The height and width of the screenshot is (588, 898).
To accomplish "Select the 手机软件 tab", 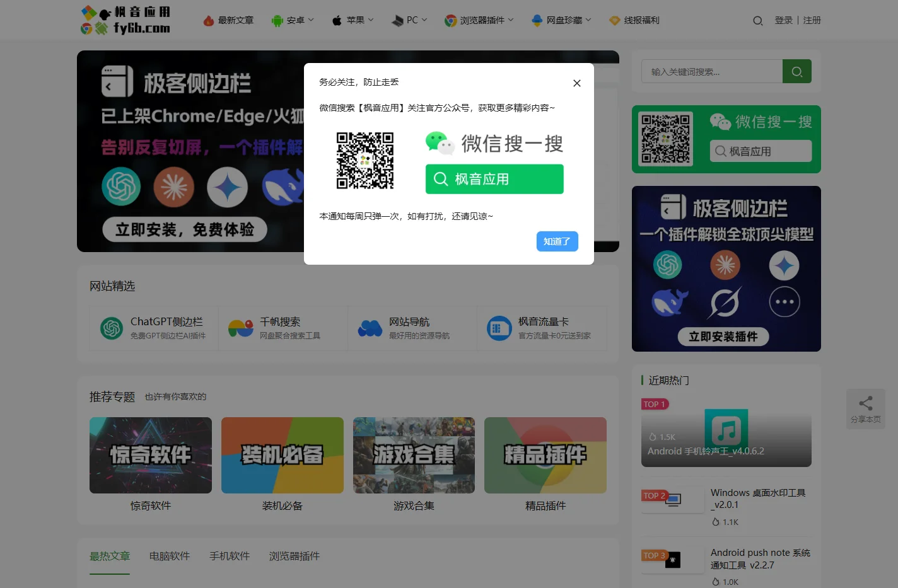I will [x=230, y=556].
